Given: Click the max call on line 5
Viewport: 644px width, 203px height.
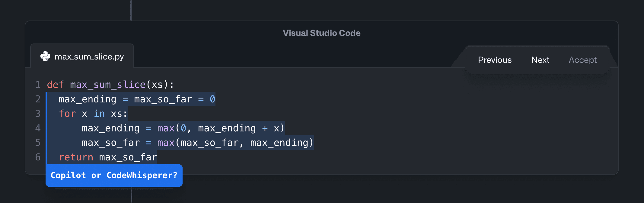Looking at the screenshot, I should pyautogui.click(x=166, y=143).
